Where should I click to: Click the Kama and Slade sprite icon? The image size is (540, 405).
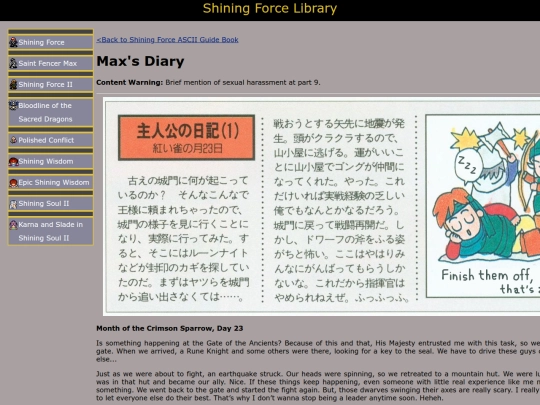(x=13, y=225)
